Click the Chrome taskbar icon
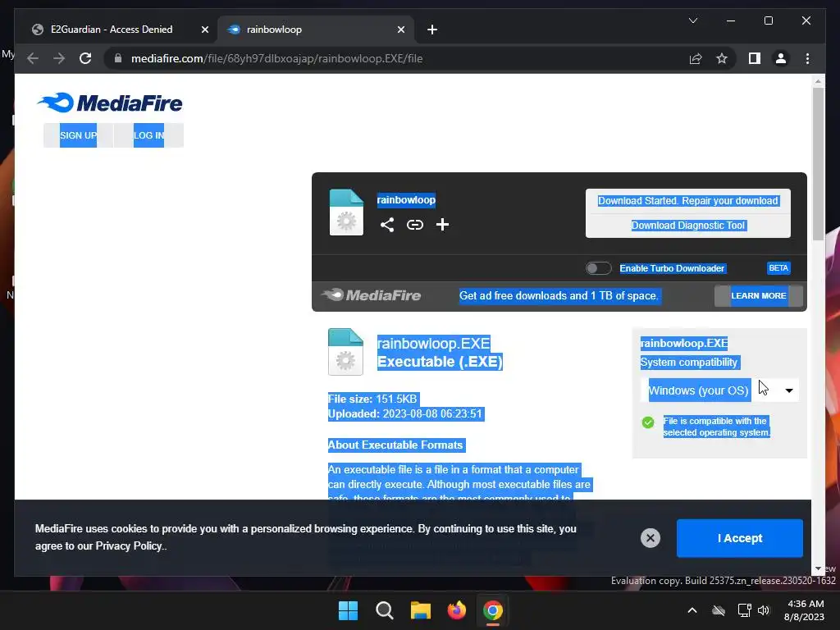The width and height of the screenshot is (840, 630). click(x=493, y=610)
